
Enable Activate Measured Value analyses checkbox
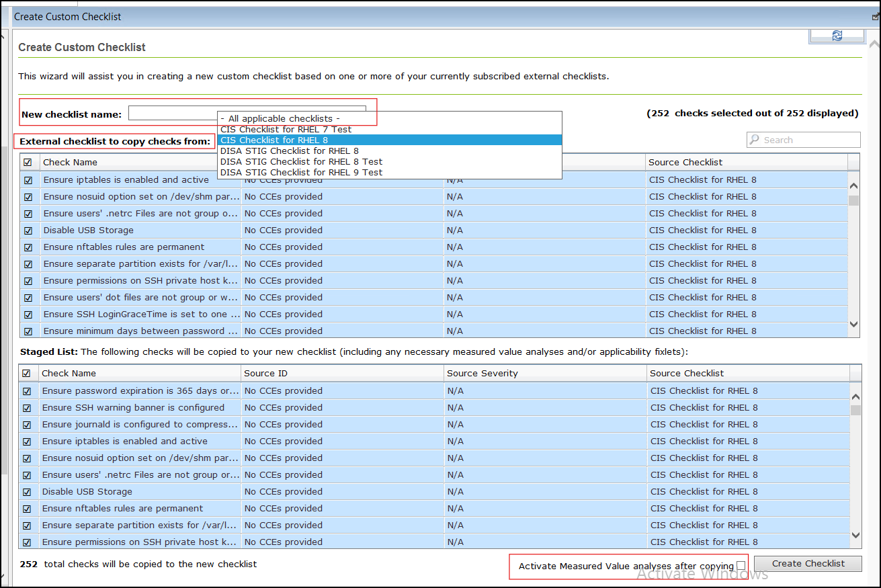(741, 566)
